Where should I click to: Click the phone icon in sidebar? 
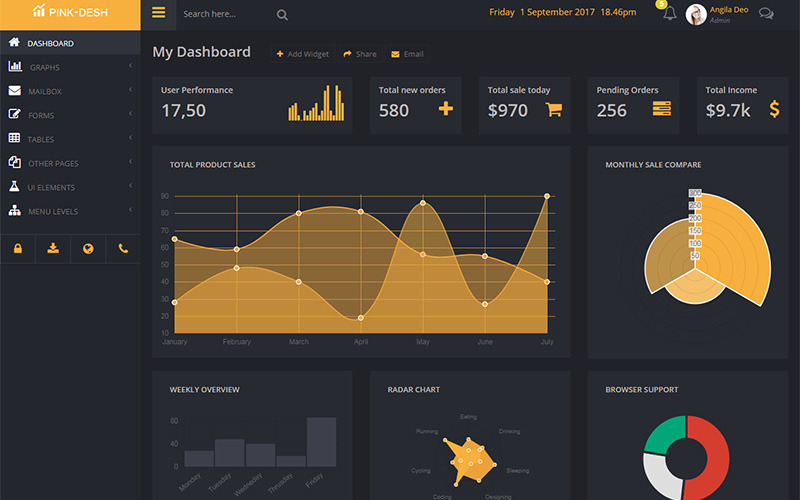tap(123, 248)
